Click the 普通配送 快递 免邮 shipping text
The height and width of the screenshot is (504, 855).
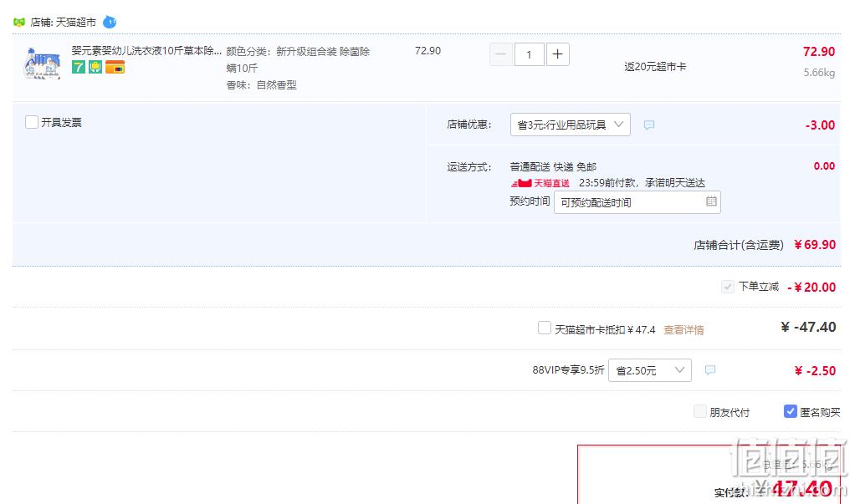(x=553, y=166)
